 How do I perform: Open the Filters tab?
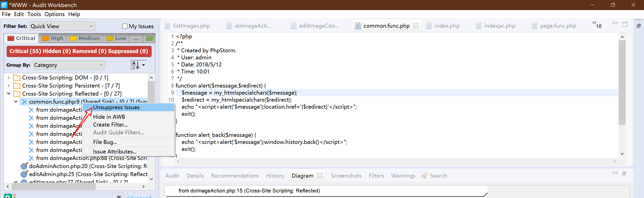pos(376,176)
